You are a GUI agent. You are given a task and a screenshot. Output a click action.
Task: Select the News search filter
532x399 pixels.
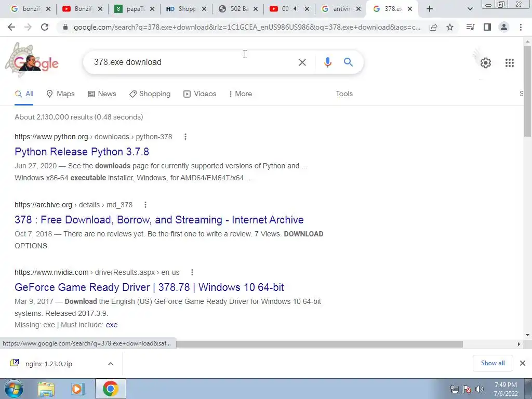[x=102, y=94]
